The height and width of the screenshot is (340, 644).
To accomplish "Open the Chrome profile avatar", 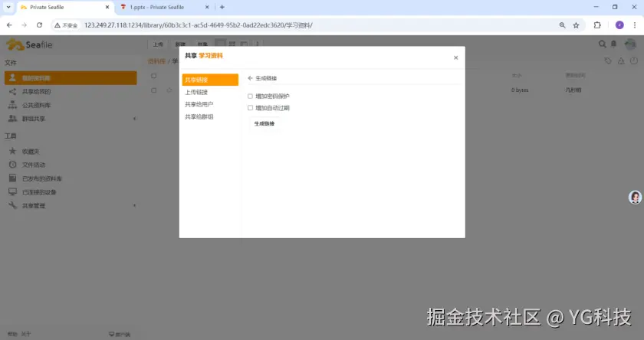I will point(619,25).
